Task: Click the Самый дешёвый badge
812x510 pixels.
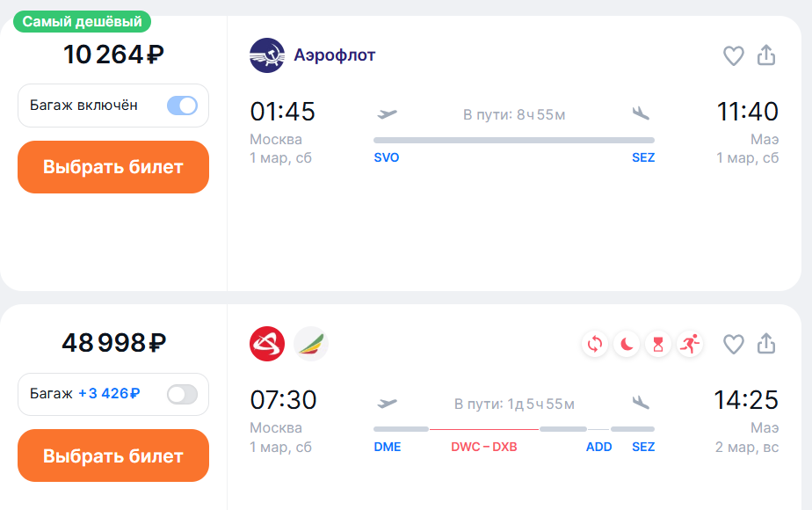Action: pos(82,21)
